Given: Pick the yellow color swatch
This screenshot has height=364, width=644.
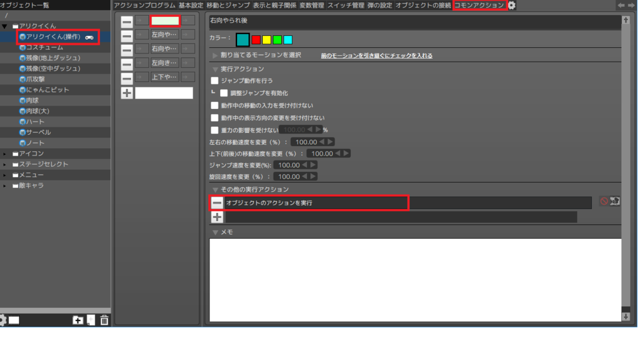Looking at the screenshot, I should click(267, 40).
